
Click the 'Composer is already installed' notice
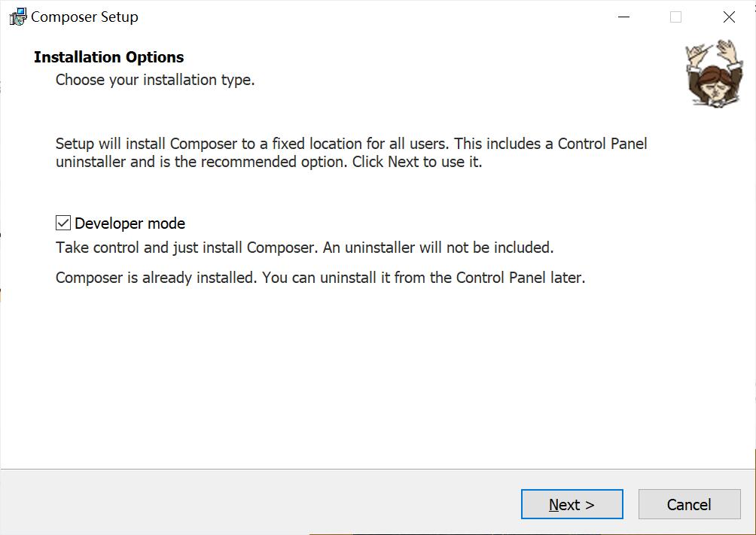tap(320, 278)
